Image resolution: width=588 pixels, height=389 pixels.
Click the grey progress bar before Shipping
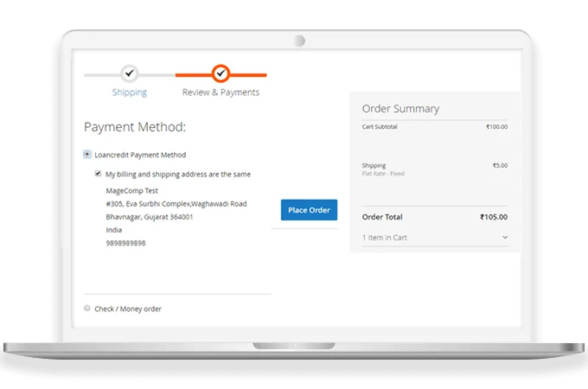pyautogui.click(x=99, y=74)
